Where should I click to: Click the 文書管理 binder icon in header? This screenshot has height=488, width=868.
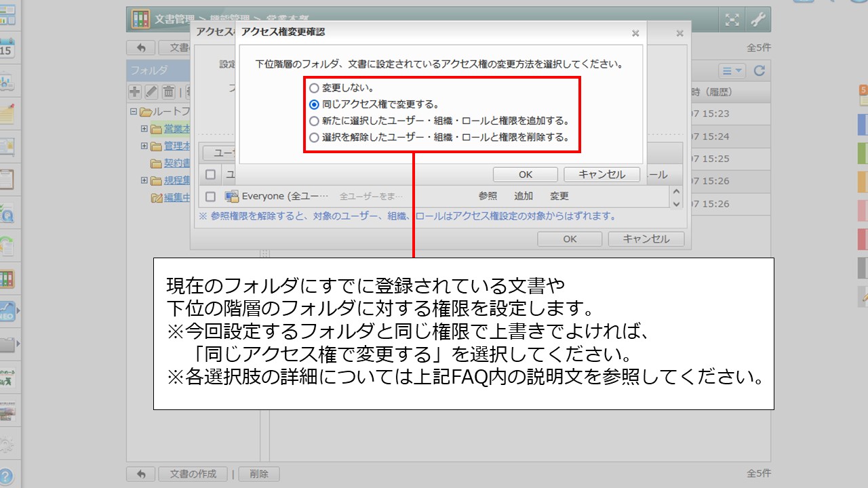click(x=140, y=19)
